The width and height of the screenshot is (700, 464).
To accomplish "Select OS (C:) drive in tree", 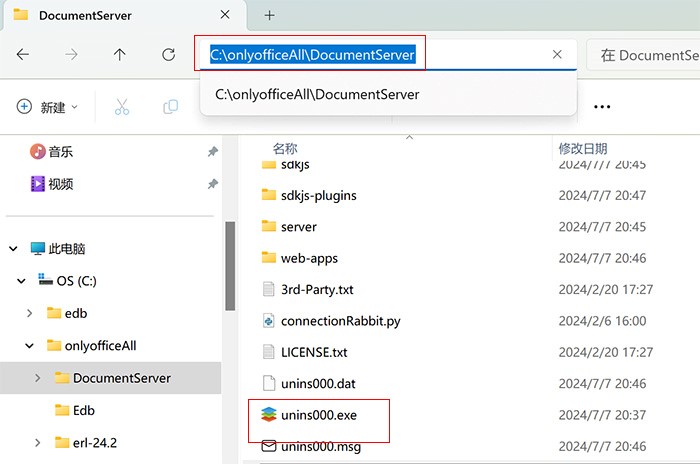I will [67, 281].
